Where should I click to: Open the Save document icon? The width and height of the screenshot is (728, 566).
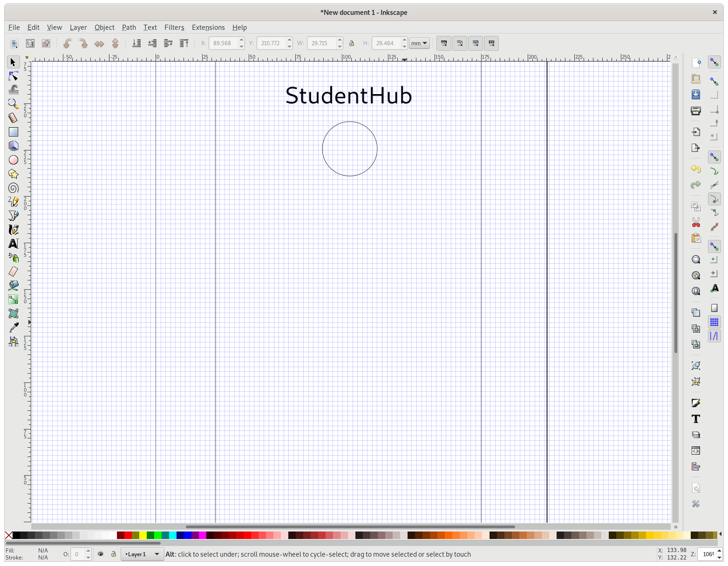(696, 95)
